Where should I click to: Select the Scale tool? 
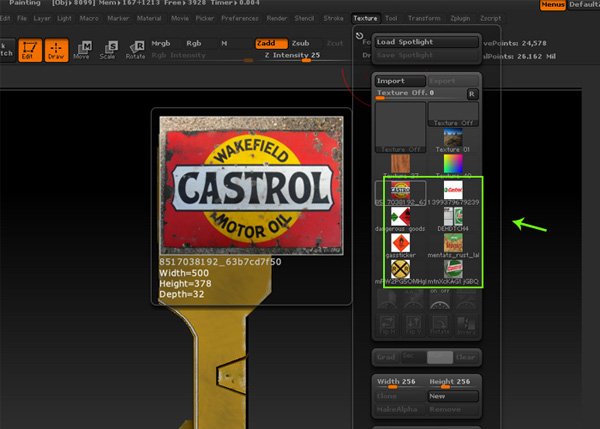pos(108,50)
